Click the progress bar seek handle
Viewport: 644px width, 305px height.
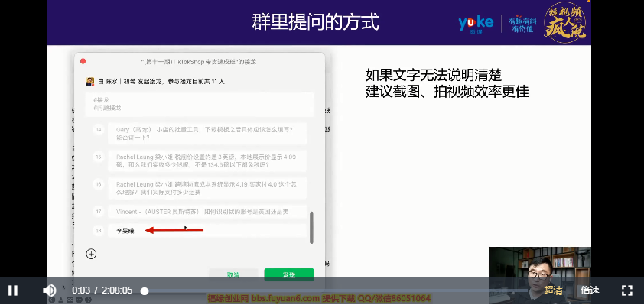144,291
